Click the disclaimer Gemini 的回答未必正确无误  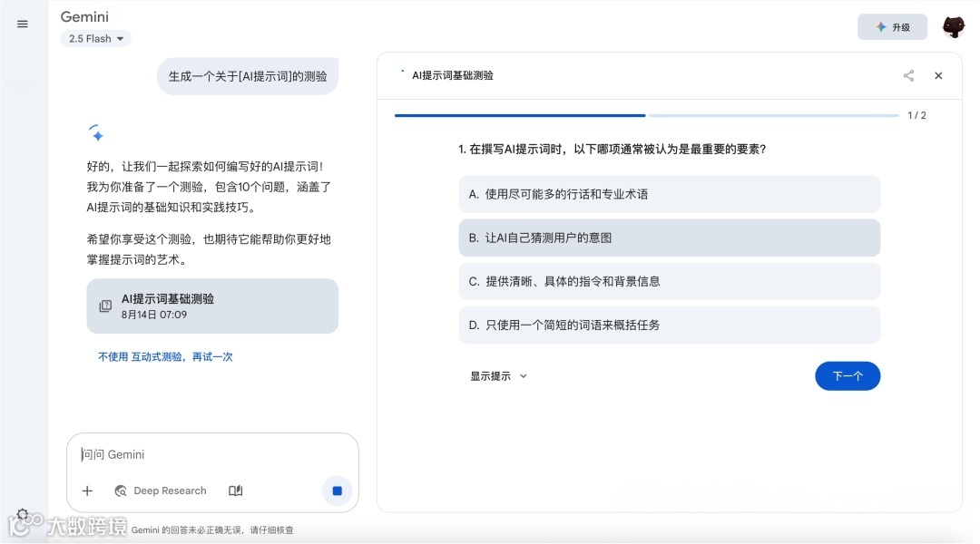tap(212, 530)
